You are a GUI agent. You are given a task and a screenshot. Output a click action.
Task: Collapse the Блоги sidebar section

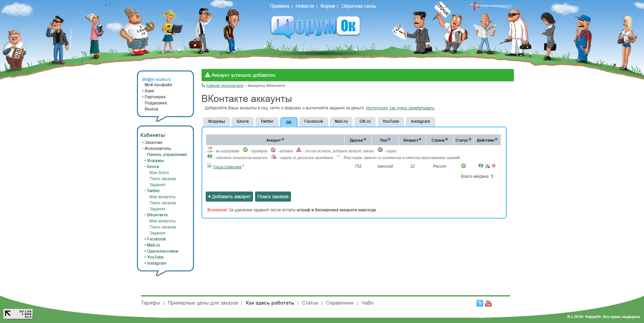click(x=145, y=167)
